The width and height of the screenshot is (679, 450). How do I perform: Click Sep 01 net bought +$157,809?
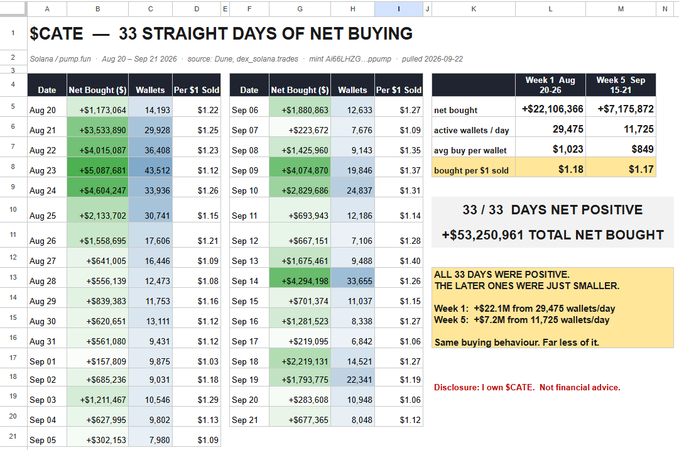[x=97, y=358]
